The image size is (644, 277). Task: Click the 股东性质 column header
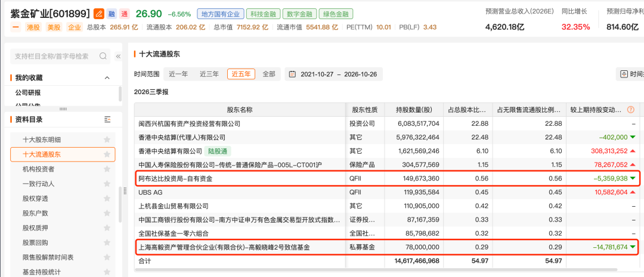point(364,110)
